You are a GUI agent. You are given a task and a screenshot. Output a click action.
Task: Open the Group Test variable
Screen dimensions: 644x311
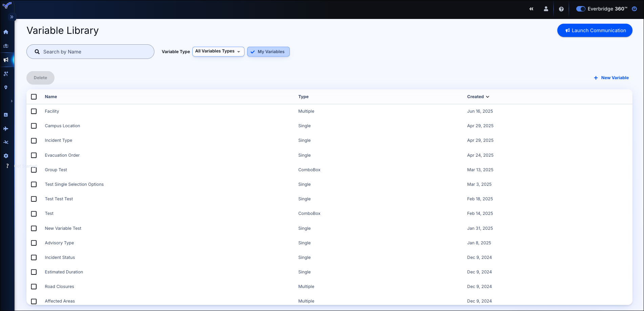pyautogui.click(x=56, y=170)
